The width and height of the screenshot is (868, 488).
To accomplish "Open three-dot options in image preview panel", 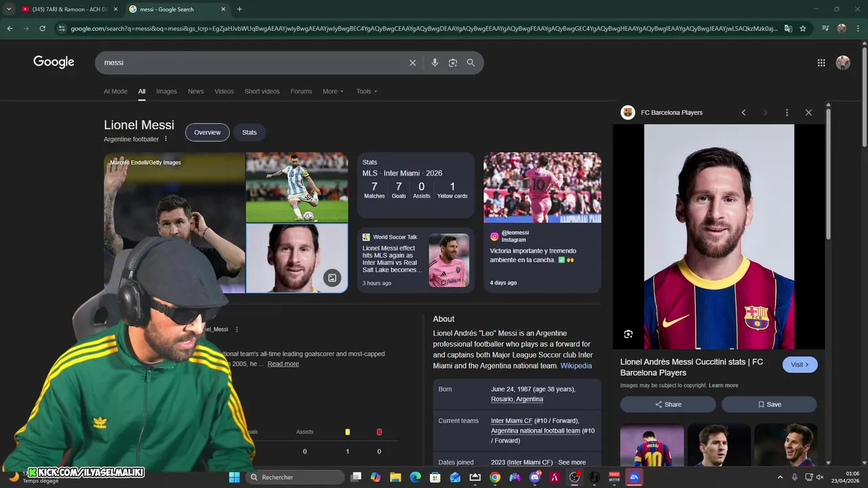I will pyautogui.click(x=787, y=113).
